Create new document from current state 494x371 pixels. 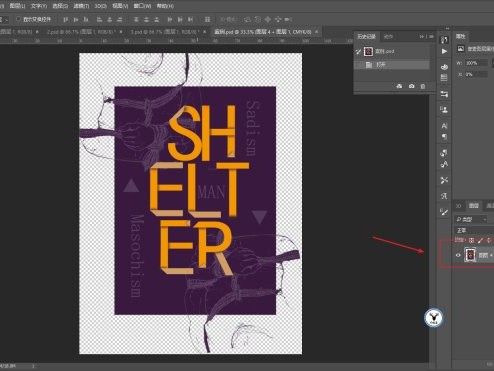tap(399, 86)
